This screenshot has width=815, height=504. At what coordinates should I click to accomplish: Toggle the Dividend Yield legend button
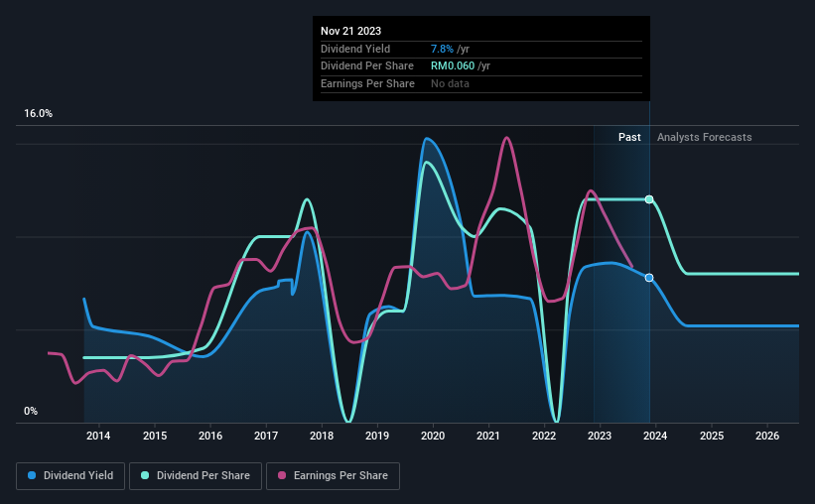click(x=70, y=476)
